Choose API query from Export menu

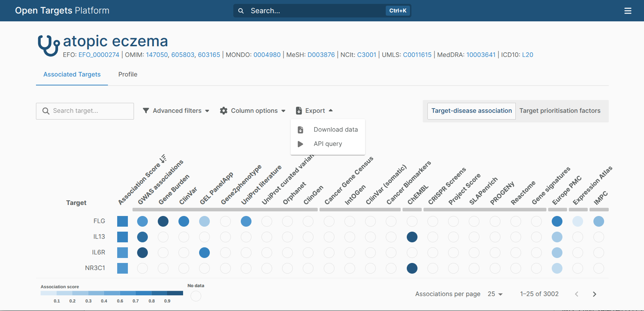[x=328, y=144]
